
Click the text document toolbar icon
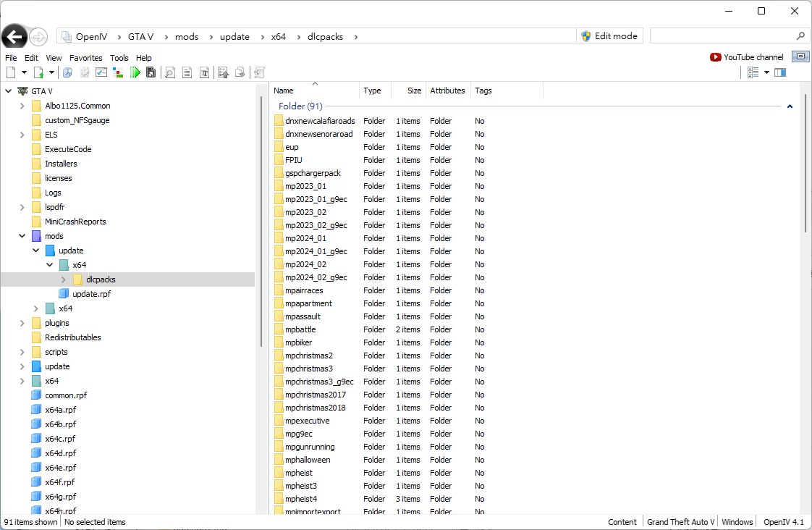tap(187, 72)
